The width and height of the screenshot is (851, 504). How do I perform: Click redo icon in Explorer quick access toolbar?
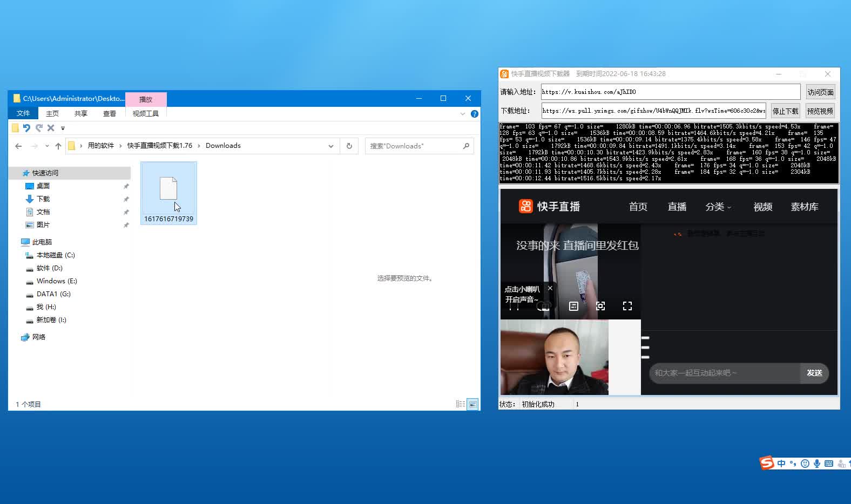39,128
